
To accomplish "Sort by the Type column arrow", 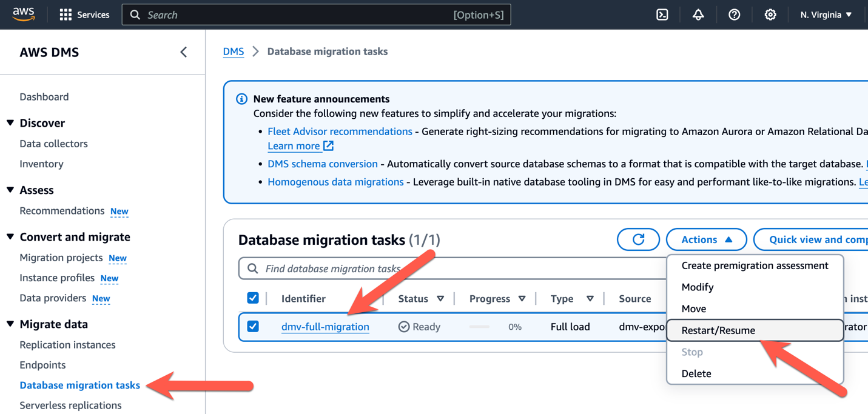I will click(x=590, y=299).
